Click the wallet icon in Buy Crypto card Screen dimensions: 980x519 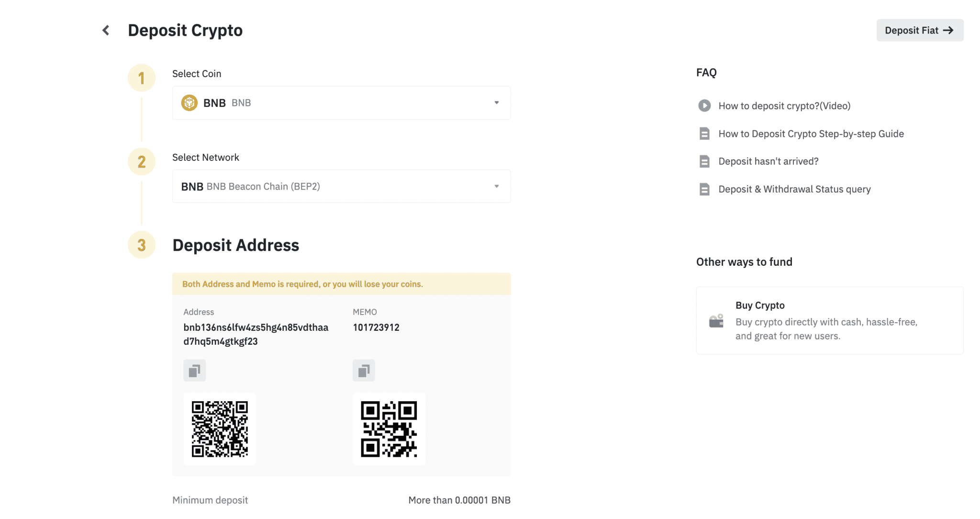pos(716,320)
